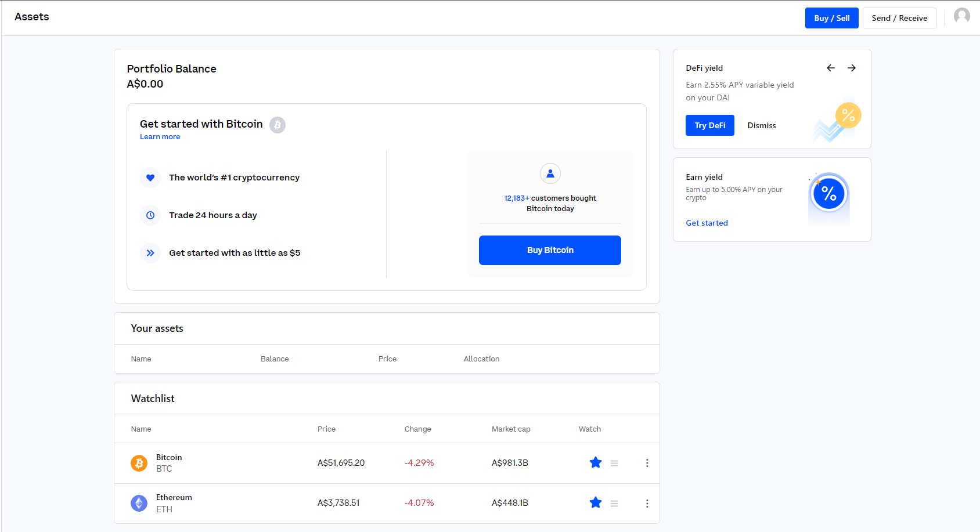980x532 pixels.
Task: Sort watchlist by Change column
Action: [417, 429]
